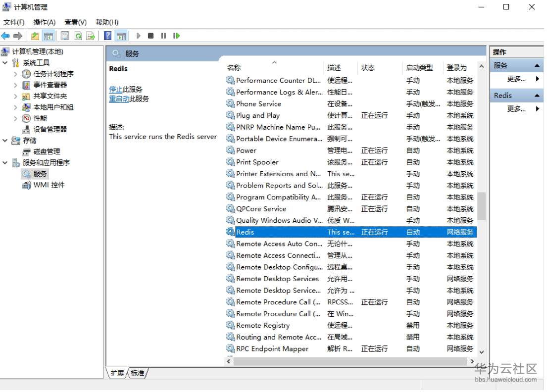The height and width of the screenshot is (392, 547).
Task: Select WMI 控件 in the tree
Action: click(x=49, y=185)
